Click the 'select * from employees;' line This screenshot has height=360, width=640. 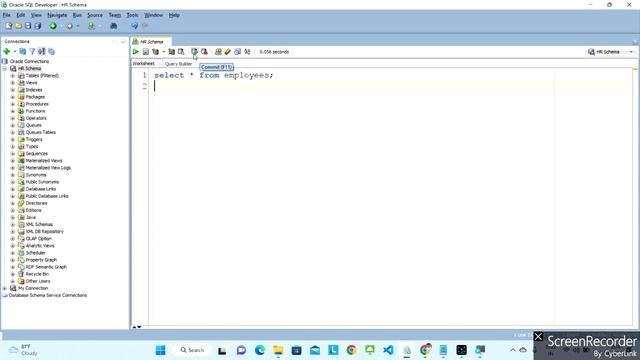(x=213, y=75)
